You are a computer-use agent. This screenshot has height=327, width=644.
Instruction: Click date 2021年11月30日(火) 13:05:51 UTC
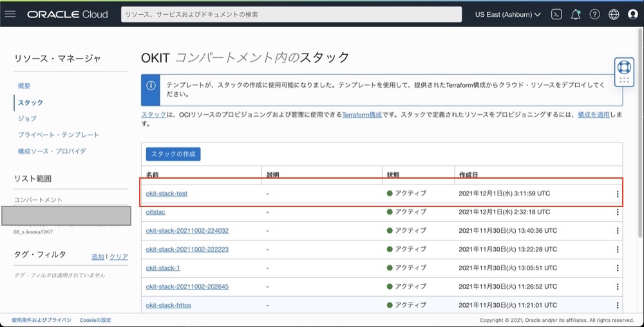point(508,268)
